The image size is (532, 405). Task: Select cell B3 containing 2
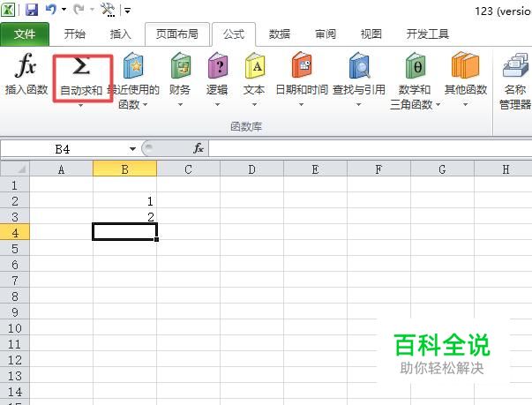point(125,216)
